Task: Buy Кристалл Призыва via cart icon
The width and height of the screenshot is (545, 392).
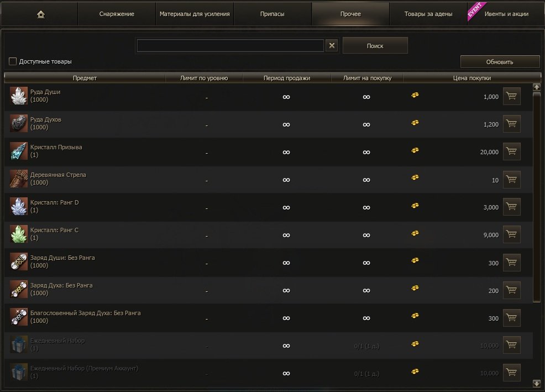Action: [x=512, y=151]
